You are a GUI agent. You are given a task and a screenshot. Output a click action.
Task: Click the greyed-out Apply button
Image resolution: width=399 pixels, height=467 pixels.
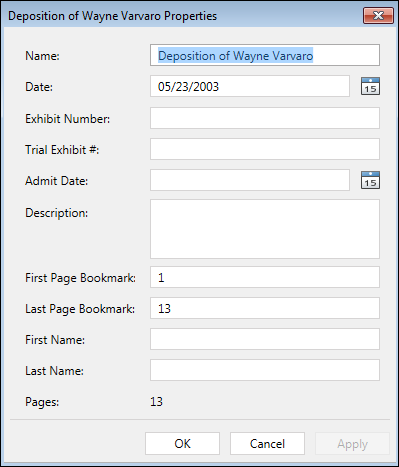pyautogui.click(x=352, y=444)
